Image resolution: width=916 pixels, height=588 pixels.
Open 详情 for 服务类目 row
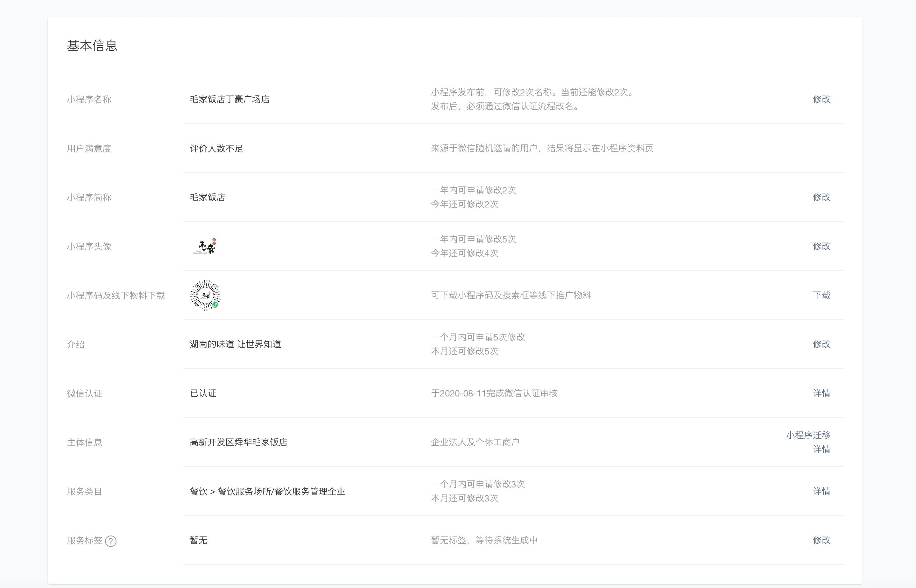click(821, 491)
